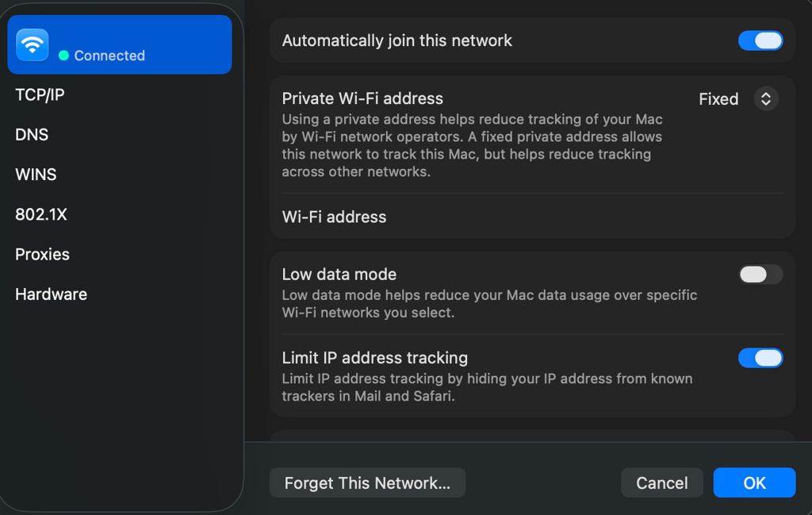This screenshot has width=812, height=515.
Task: Click the Limit IP address tracking heading
Action: pyautogui.click(x=375, y=358)
